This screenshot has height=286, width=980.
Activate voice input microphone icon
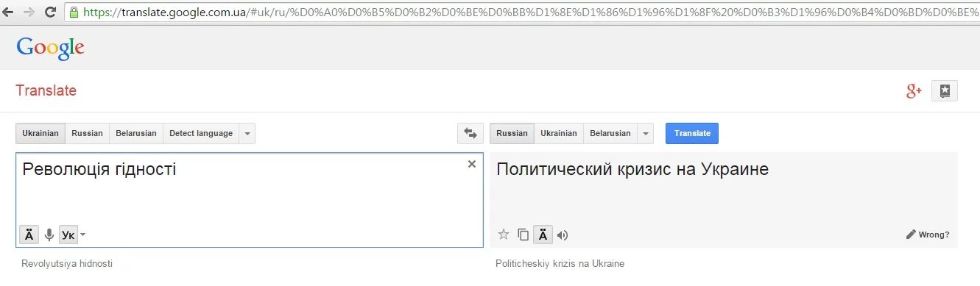click(x=49, y=235)
